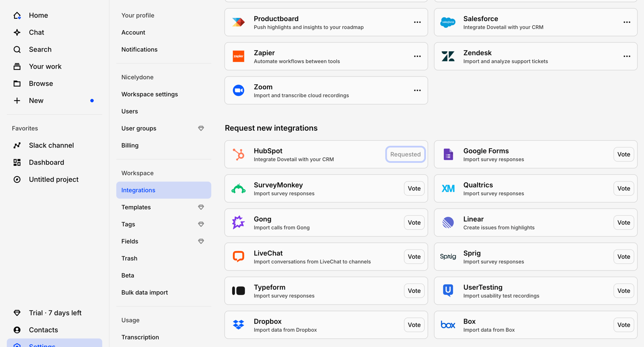Go to Users settings
This screenshot has height=347, width=644.
coord(164,111)
